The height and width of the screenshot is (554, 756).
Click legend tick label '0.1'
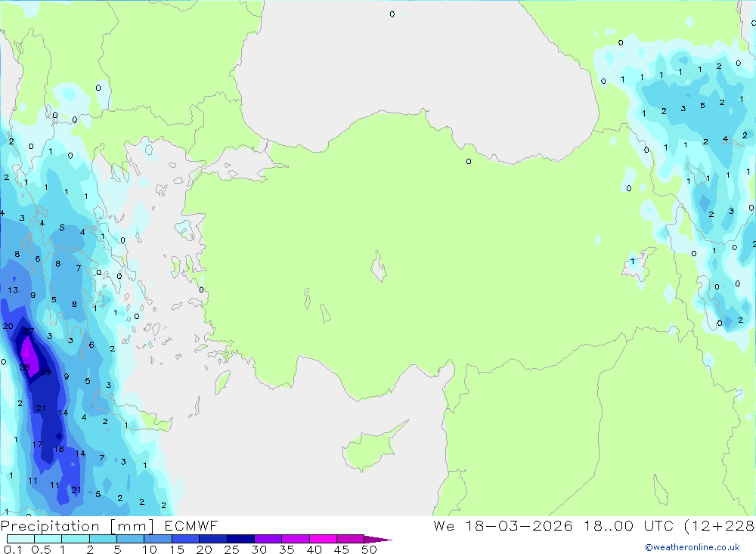pyautogui.click(x=12, y=549)
